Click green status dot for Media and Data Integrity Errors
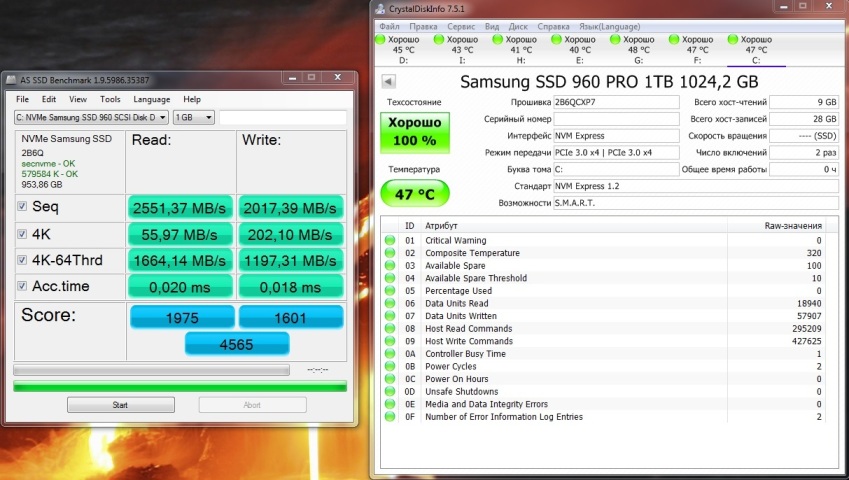Image resolution: width=849 pixels, height=480 pixels. [390, 404]
